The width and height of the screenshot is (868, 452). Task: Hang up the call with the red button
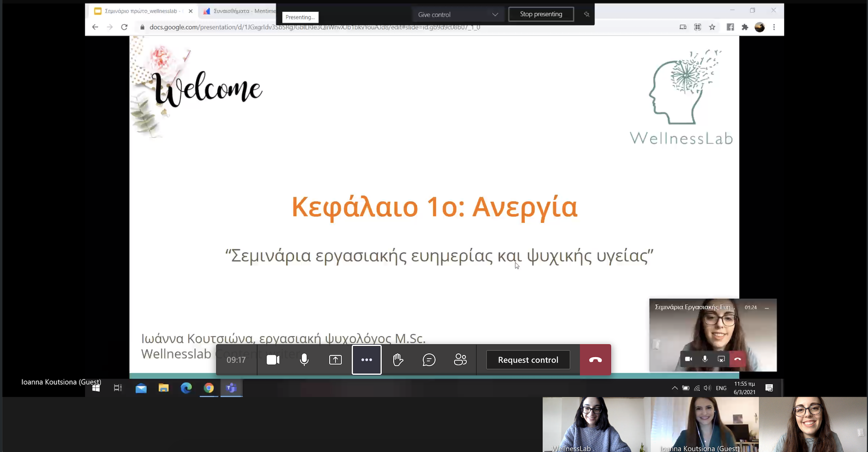pos(595,360)
